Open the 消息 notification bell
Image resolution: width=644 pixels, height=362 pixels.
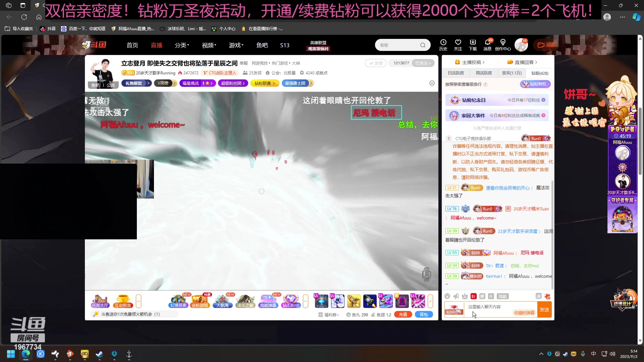(x=487, y=45)
